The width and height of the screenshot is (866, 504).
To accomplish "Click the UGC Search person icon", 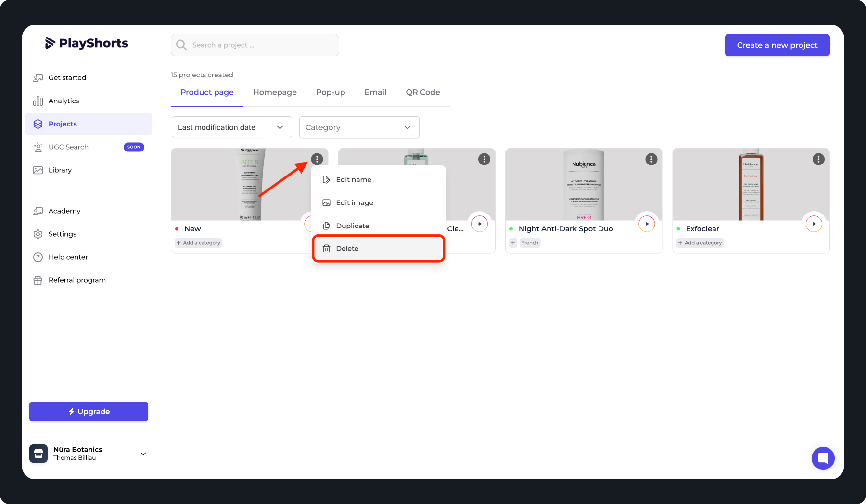I will [38, 147].
